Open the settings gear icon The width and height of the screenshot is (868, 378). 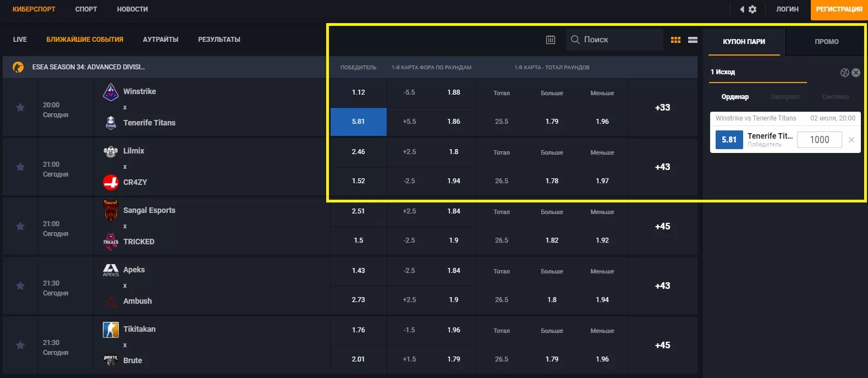pyautogui.click(x=752, y=9)
